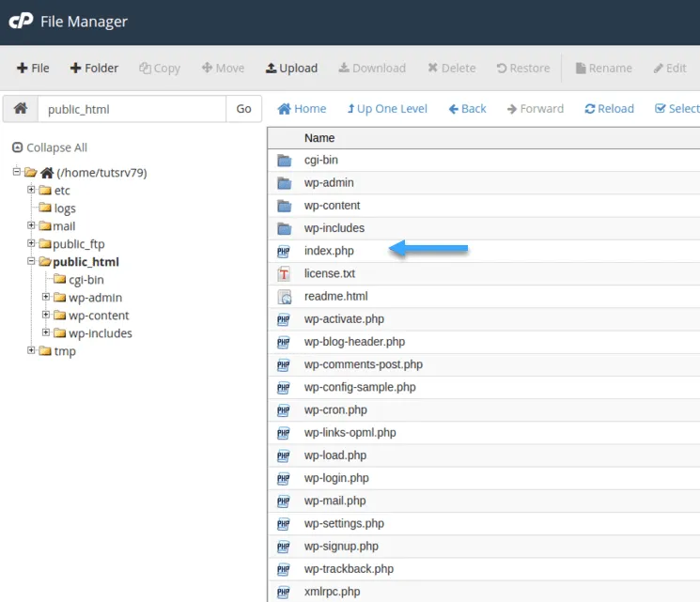Click the PHP icon for wp-config-sample.php

pyautogui.click(x=284, y=388)
